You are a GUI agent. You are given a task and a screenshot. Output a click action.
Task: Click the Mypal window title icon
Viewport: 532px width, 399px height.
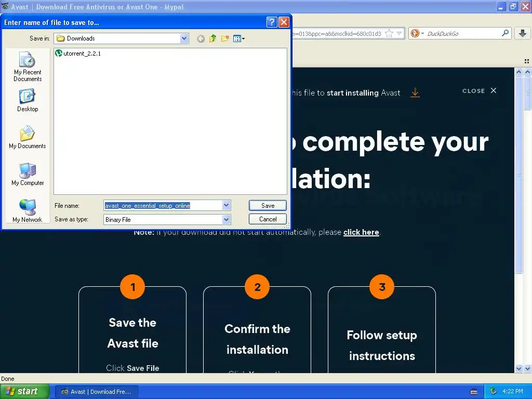5,6
